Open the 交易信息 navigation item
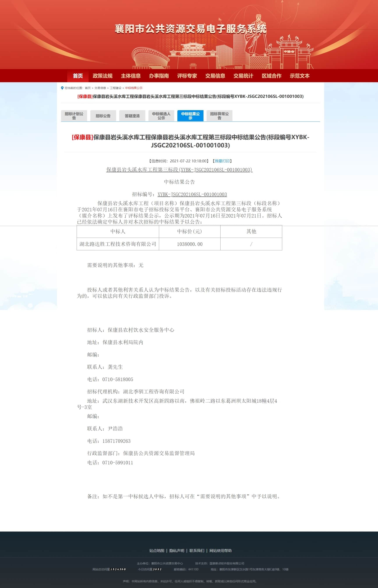This screenshot has height=588, width=378. [215, 76]
